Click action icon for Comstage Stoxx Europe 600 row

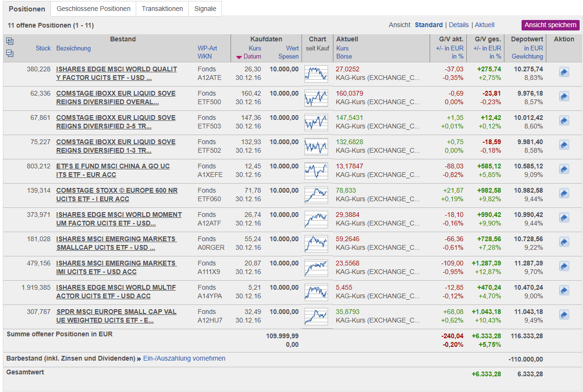click(564, 194)
